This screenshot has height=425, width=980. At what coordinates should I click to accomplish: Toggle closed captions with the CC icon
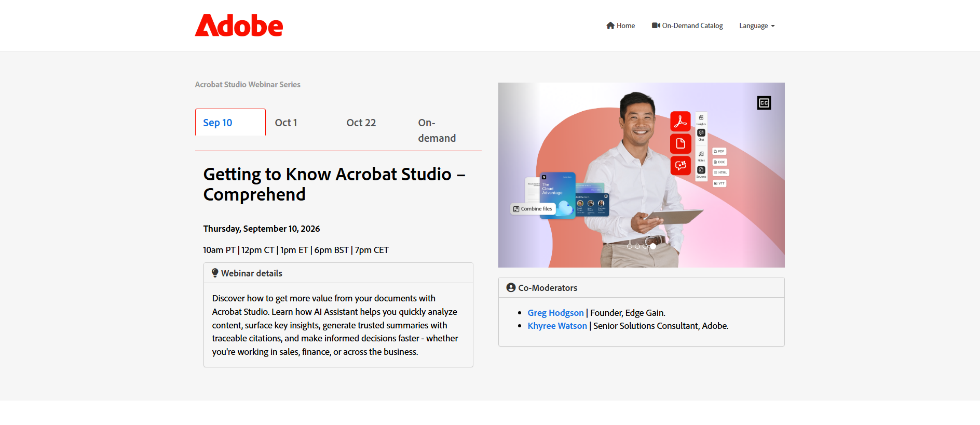point(764,103)
